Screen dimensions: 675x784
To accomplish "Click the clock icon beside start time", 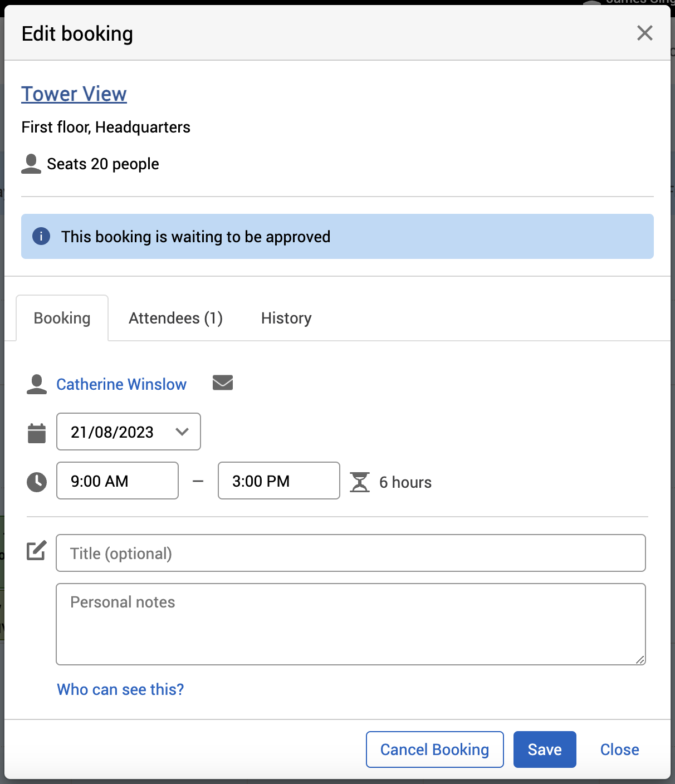I will pyautogui.click(x=37, y=482).
